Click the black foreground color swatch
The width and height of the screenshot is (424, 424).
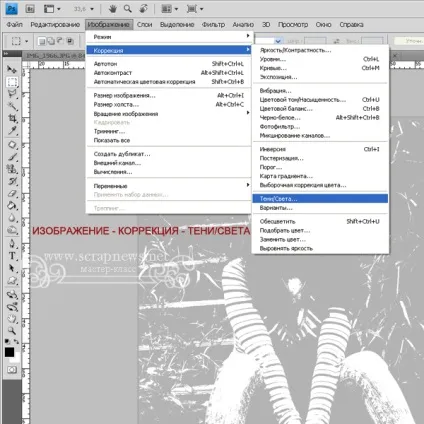click(x=9, y=352)
